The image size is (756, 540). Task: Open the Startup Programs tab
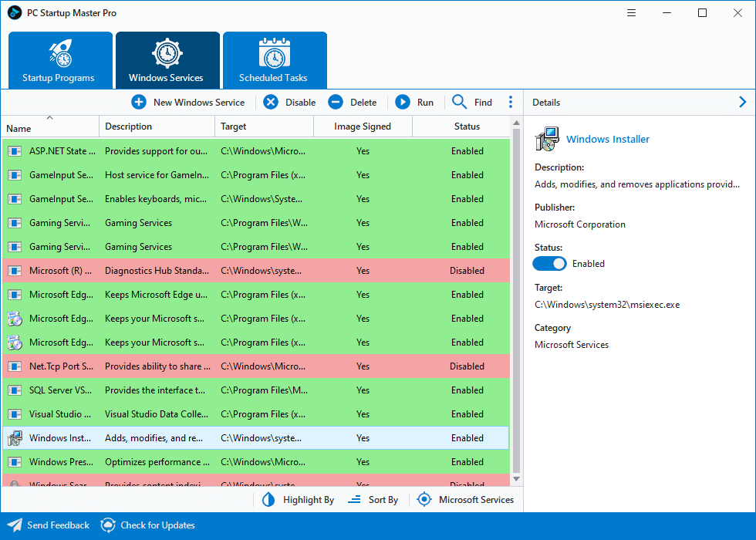[60, 60]
